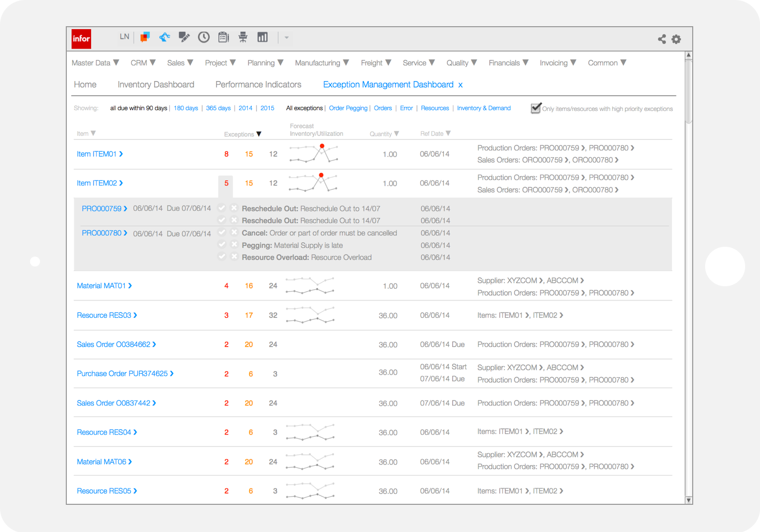Select the Exception Management Dashboard tab

(388, 85)
